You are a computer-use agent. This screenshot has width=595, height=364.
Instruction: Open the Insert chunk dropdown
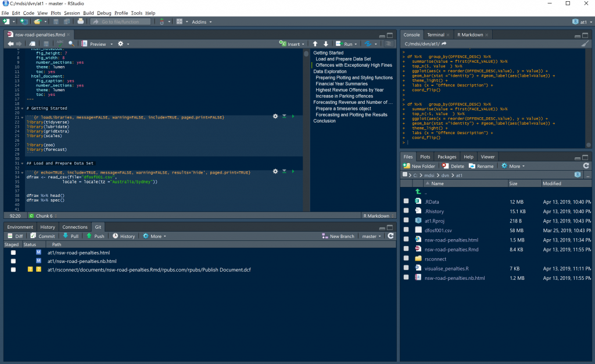[292, 44]
